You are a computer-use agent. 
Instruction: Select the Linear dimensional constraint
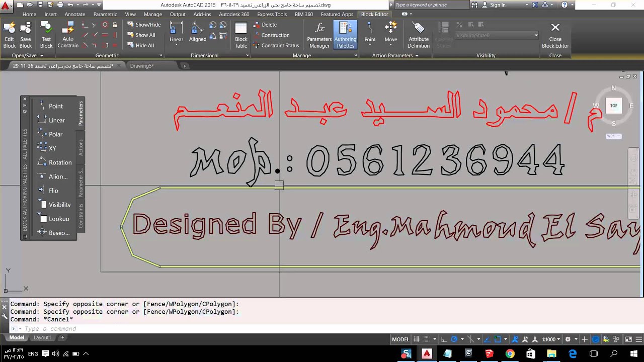(176, 32)
